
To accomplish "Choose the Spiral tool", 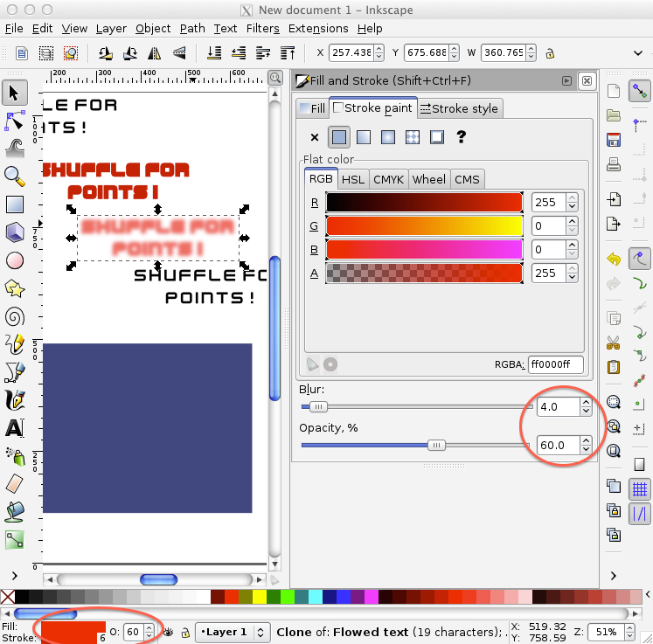I will [14, 316].
